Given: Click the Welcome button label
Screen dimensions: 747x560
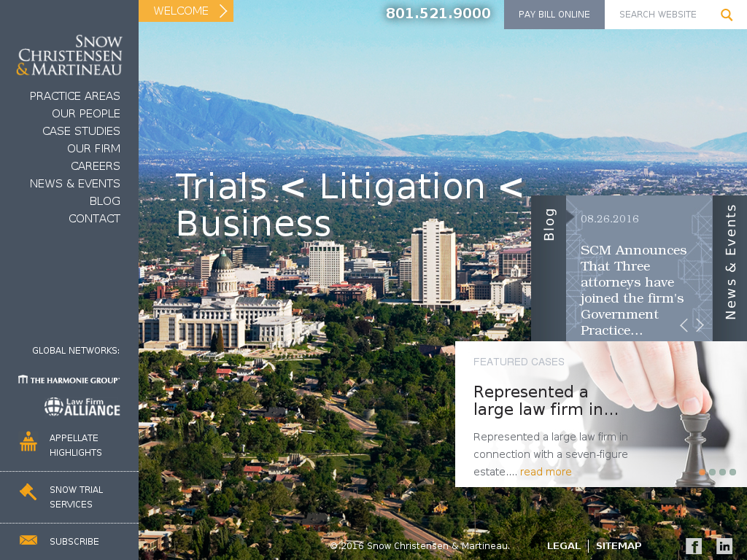Looking at the screenshot, I should tap(181, 10).
